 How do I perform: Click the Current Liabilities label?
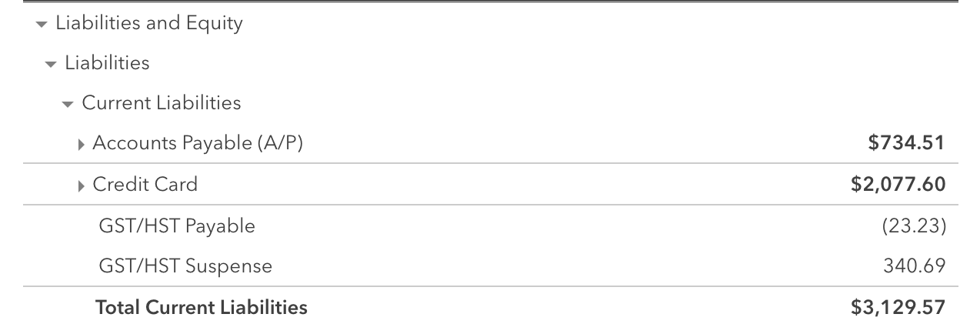coord(162,103)
